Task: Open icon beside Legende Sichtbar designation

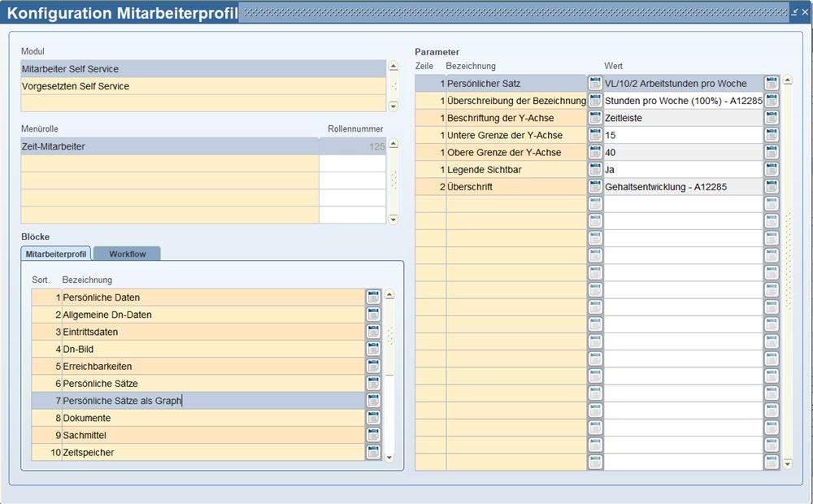Action: pos(595,170)
